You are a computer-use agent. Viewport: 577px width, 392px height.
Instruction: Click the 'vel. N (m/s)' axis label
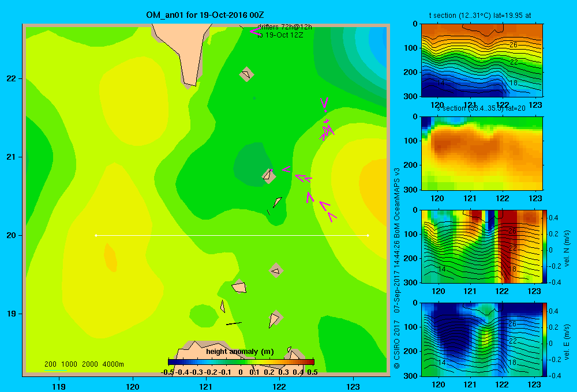567,248
